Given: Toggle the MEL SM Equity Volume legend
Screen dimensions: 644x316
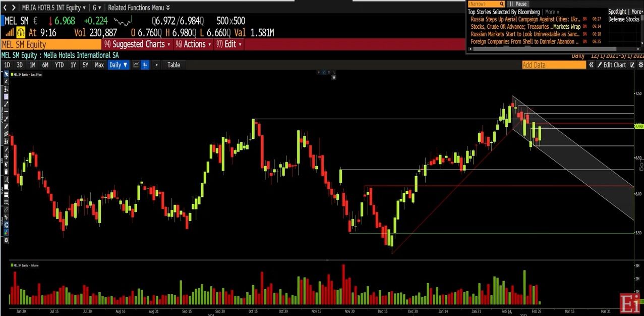Looking at the screenshot, I should pyautogui.click(x=26, y=265).
